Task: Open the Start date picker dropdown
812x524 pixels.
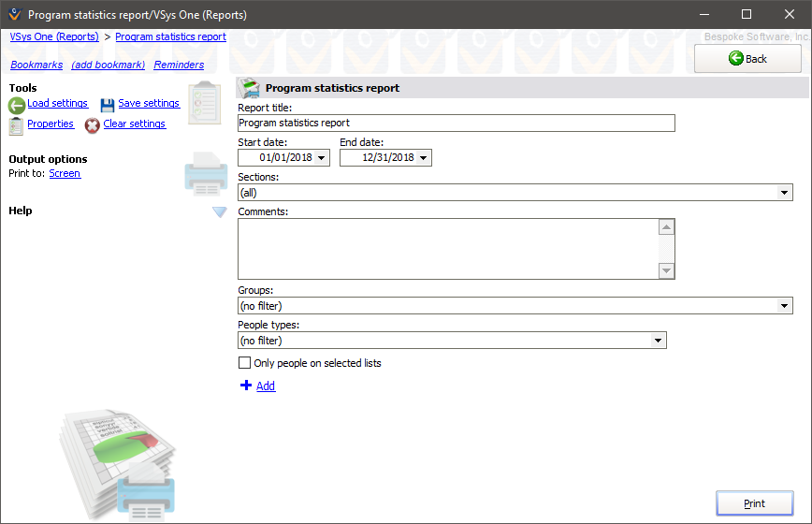Action: pyautogui.click(x=323, y=158)
